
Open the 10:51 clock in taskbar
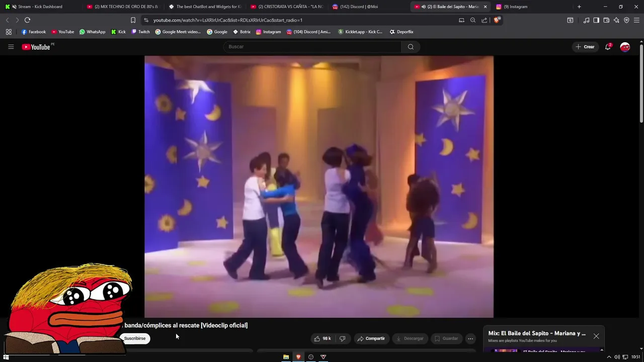tap(636, 357)
